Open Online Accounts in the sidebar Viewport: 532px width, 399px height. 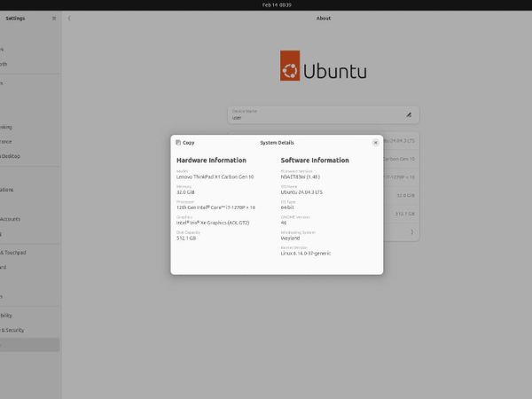(x=11, y=218)
